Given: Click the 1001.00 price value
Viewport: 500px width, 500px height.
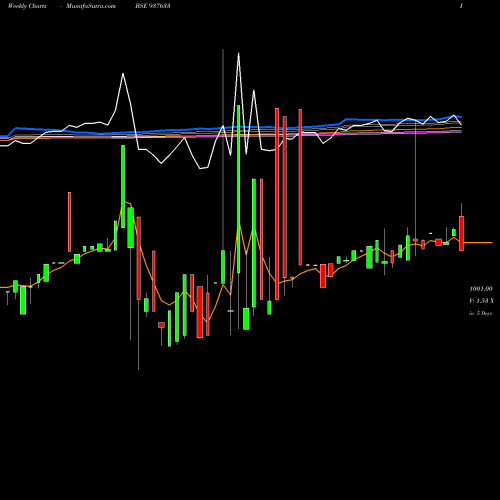Looking at the screenshot, I should pyautogui.click(x=481, y=289).
